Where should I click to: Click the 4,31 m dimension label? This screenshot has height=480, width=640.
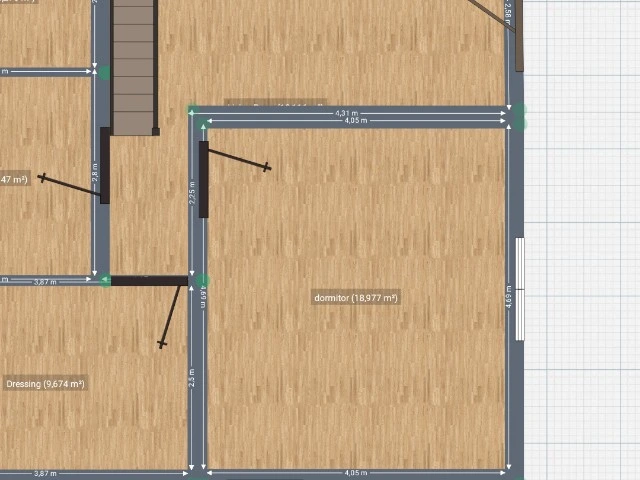347,113
